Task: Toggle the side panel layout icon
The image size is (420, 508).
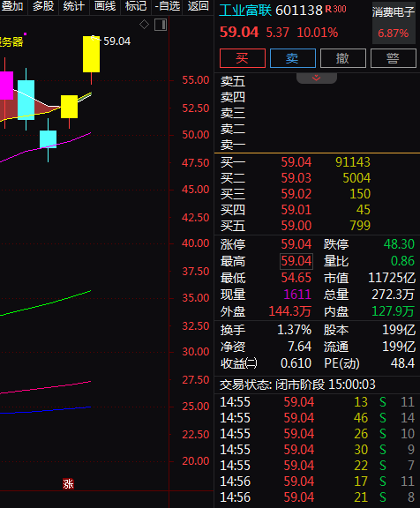Action: click(x=161, y=25)
